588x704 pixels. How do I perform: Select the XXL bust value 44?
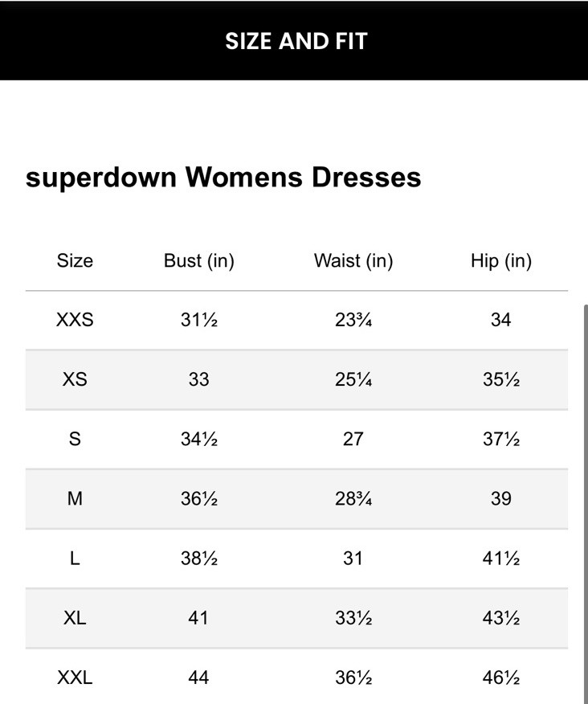[x=198, y=677]
